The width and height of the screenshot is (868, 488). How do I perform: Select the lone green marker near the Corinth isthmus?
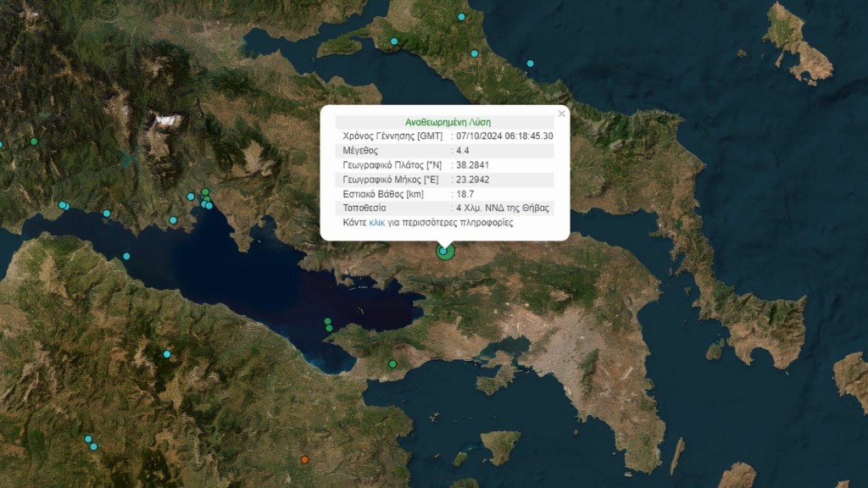tap(392, 364)
